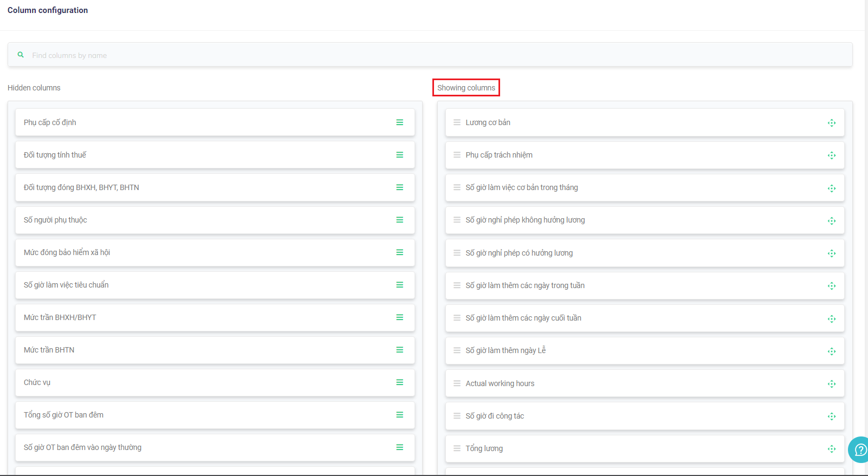868x476 pixels.
Task: Click the Column configuration title
Action: point(48,10)
